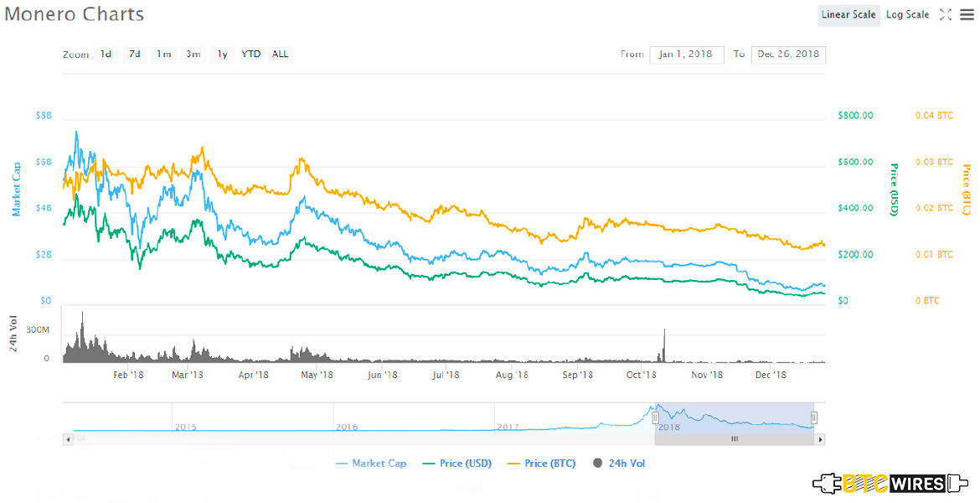Toggle 24h Vol series in legend
Screen dimensions: 980x503
pos(619,464)
